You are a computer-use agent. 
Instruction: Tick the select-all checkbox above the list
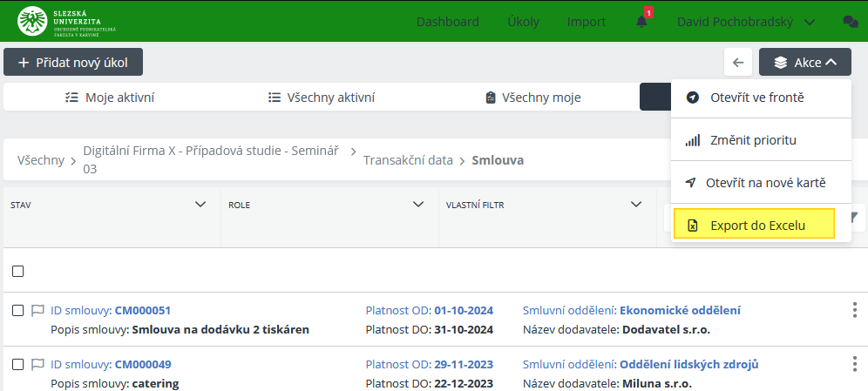click(x=17, y=271)
